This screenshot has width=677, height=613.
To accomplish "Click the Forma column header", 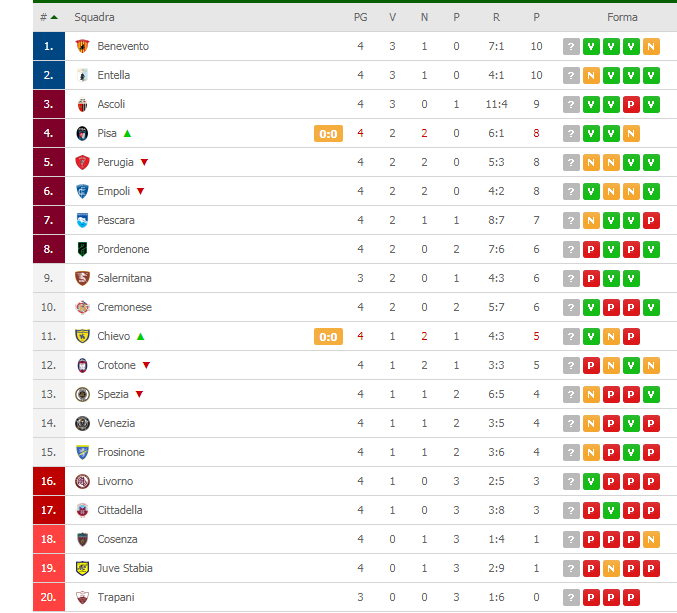I will coord(622,17).
